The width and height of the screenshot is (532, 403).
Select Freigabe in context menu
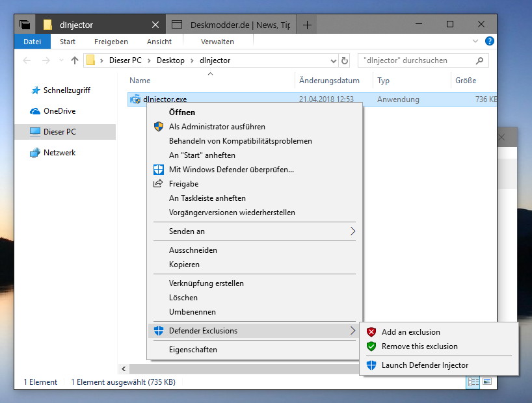coord(254,183)
